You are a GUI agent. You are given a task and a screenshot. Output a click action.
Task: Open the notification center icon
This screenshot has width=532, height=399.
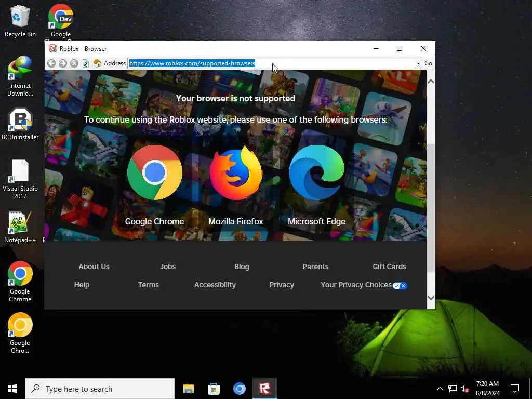[515, 389]
